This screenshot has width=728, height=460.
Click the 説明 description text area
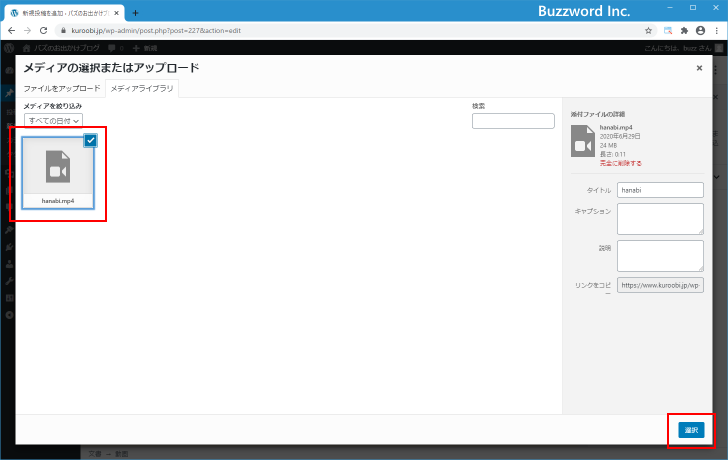point(661,255)
